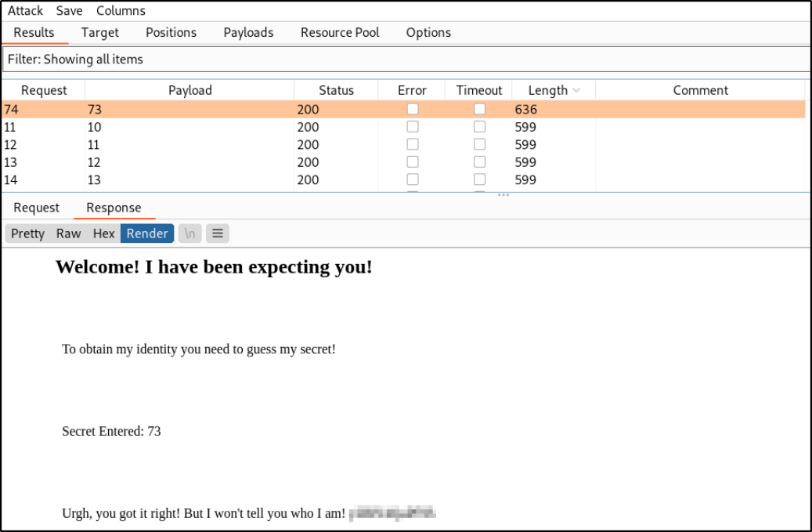
Task: Switch to the Target tab
Action: (x=100, y=33)
